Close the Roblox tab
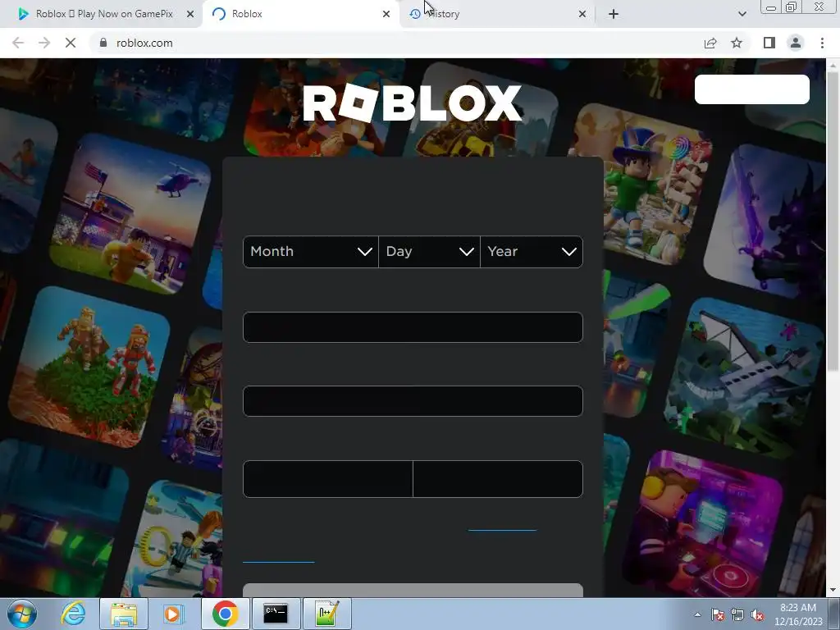Screen dimensions: 840x630 pos(386,15)
